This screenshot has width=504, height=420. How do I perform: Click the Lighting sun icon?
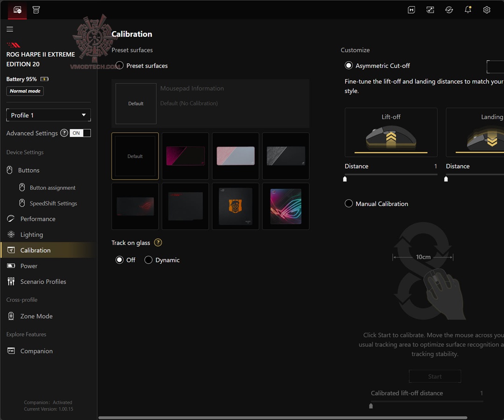[11, 234]
